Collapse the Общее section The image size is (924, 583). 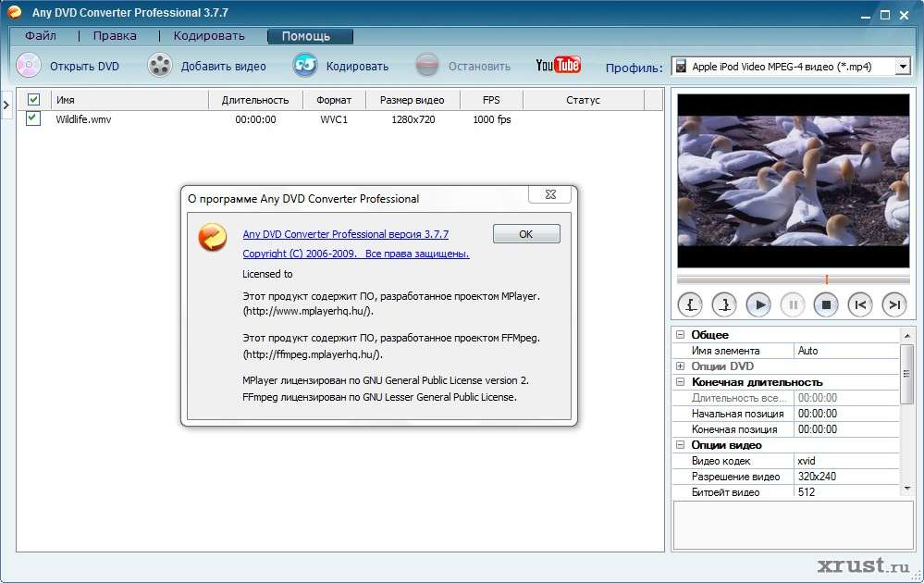click(682, 335)
